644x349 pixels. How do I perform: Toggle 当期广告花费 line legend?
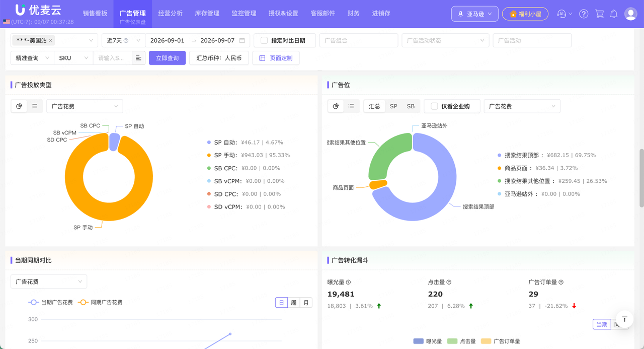coord(50,302)
